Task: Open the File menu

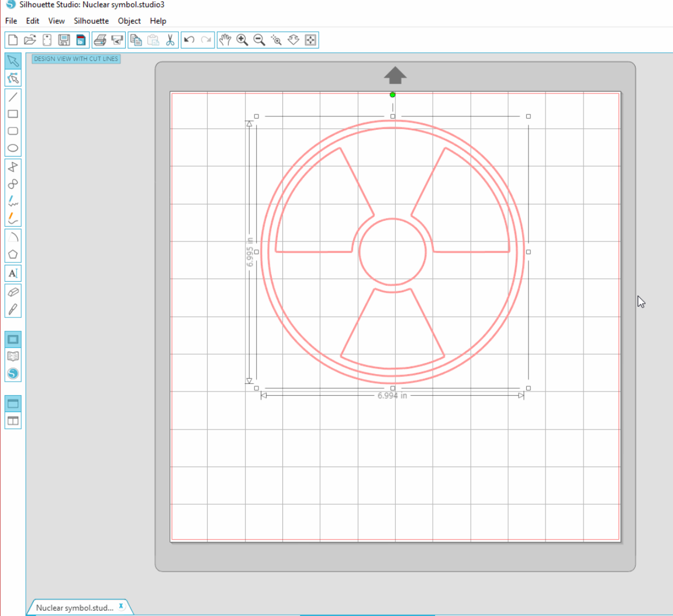Action: click(11, 20)
